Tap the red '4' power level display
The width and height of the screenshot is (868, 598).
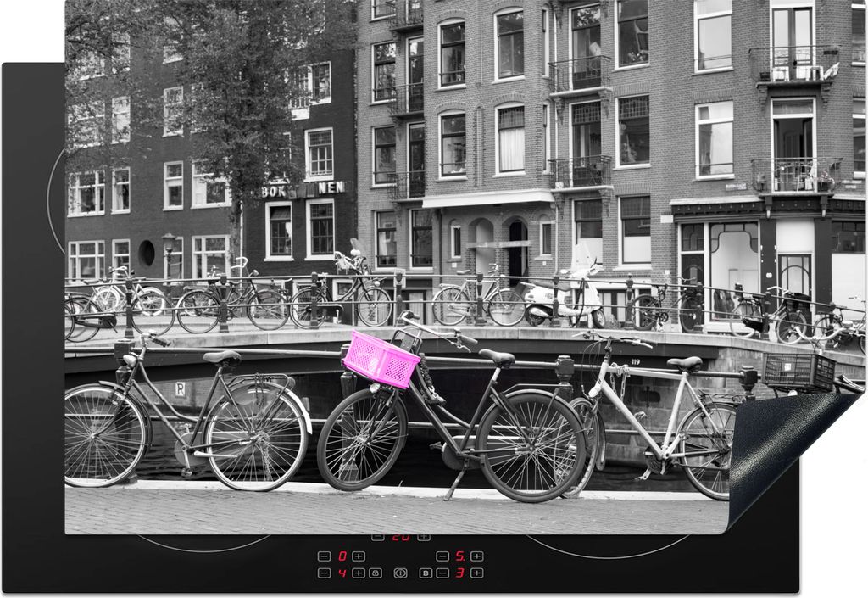[342, 573]
